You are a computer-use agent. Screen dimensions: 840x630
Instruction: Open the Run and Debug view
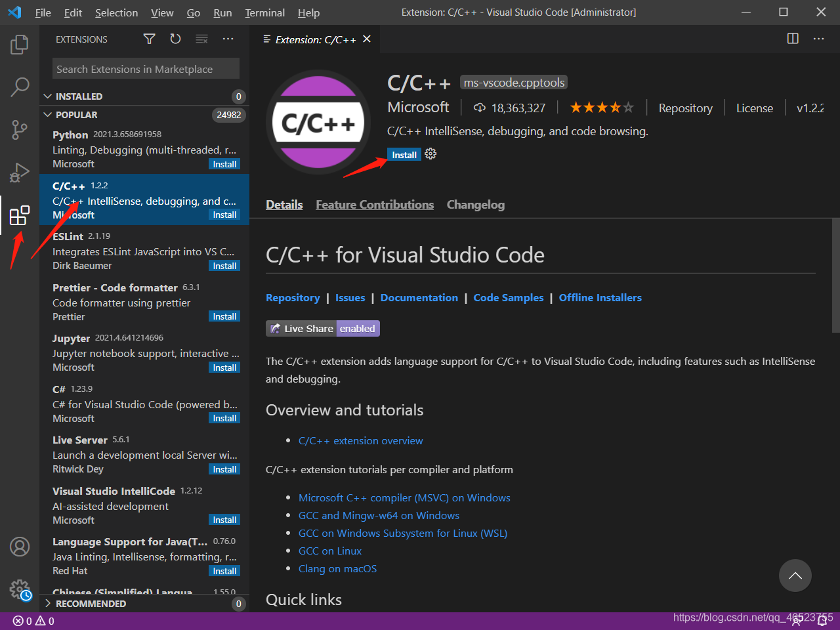click(x=20, y=173)
